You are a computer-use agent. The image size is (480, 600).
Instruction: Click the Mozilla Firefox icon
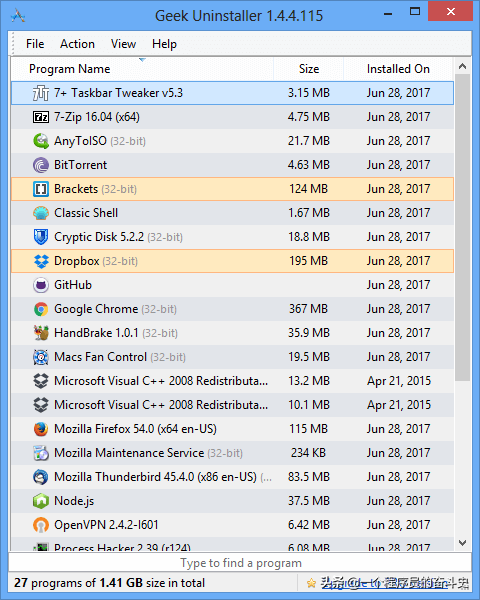pos(41,429)
